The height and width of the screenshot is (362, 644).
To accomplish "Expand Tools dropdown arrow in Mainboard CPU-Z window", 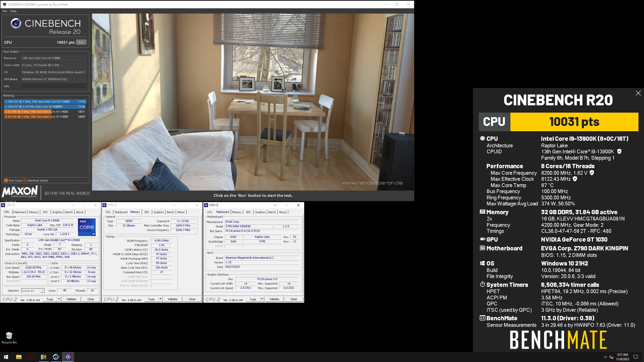I will coord(262,299).
